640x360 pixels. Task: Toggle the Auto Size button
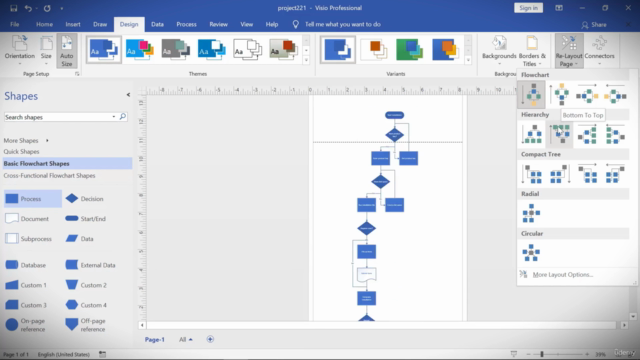click(67, 51)
